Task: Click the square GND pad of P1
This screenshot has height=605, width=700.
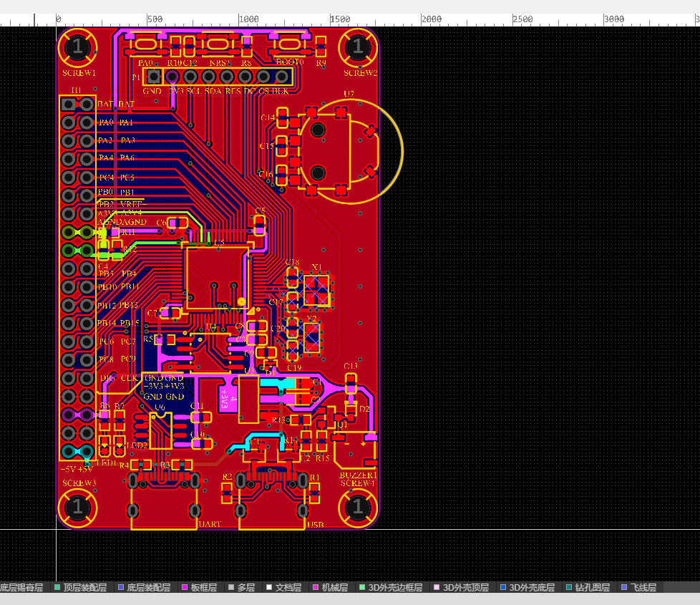Action: tap(154, 77)
